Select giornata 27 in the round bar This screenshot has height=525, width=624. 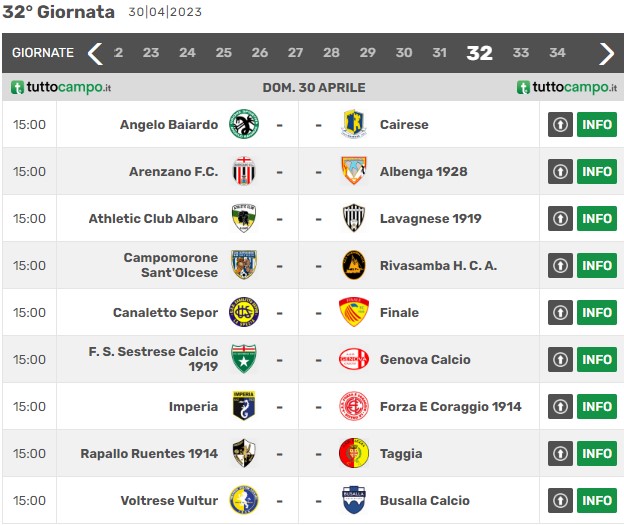pyautogui.click(x=295, y=53)
